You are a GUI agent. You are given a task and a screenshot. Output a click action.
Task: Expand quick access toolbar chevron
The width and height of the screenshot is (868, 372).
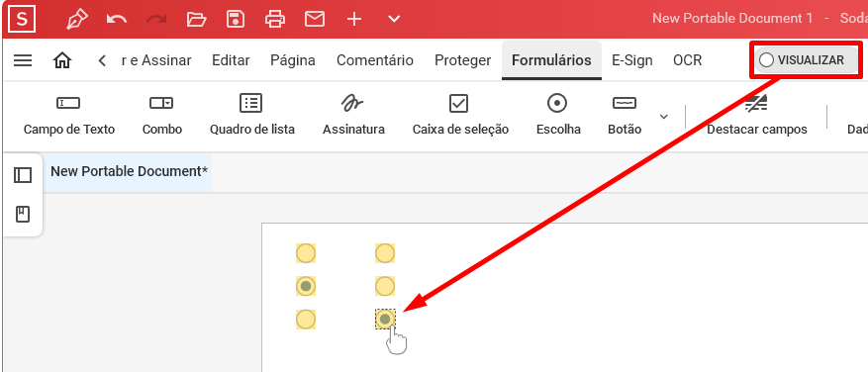[x=394, y=20]
